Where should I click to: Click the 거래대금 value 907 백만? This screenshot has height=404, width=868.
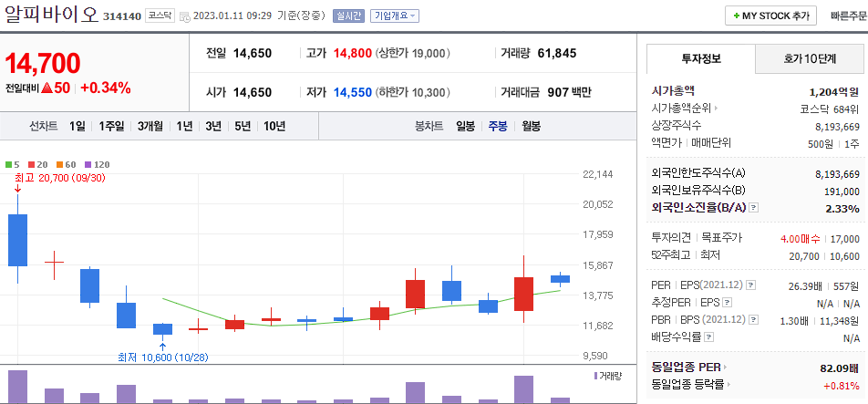coord(570,92)
